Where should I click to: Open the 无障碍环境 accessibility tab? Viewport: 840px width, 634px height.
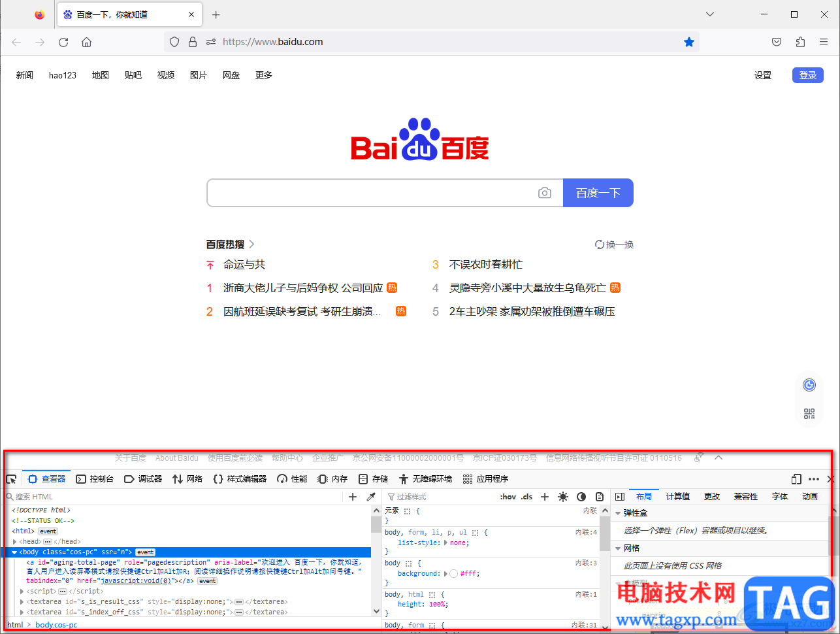pos(425,479)
